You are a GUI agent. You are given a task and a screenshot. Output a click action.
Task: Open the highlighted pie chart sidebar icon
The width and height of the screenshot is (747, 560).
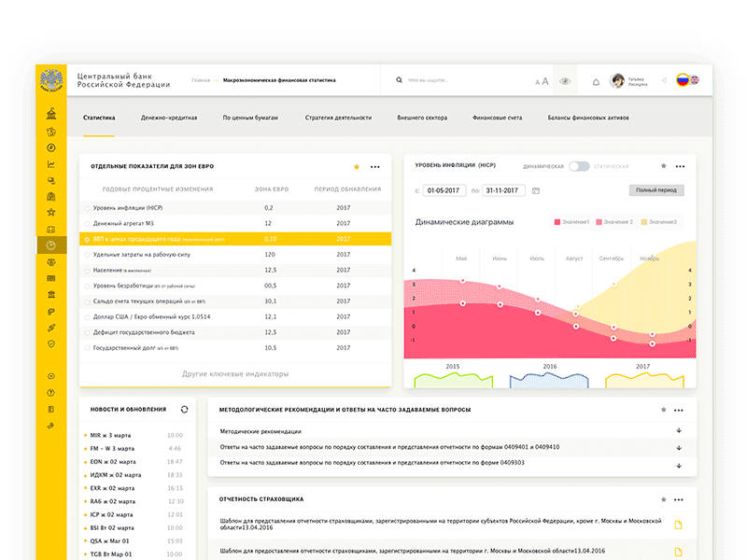tap(50, 245)
